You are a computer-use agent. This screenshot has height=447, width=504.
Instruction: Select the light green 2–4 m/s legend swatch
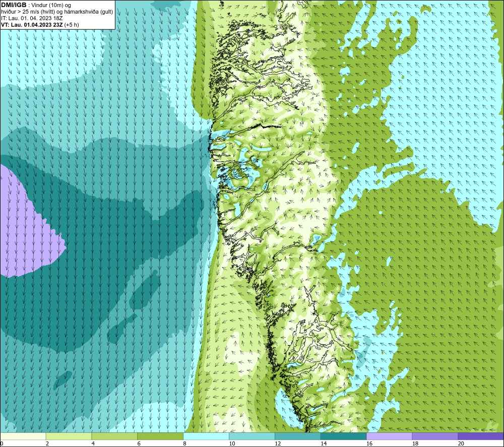pyautogui.click(x=69, y=436)
